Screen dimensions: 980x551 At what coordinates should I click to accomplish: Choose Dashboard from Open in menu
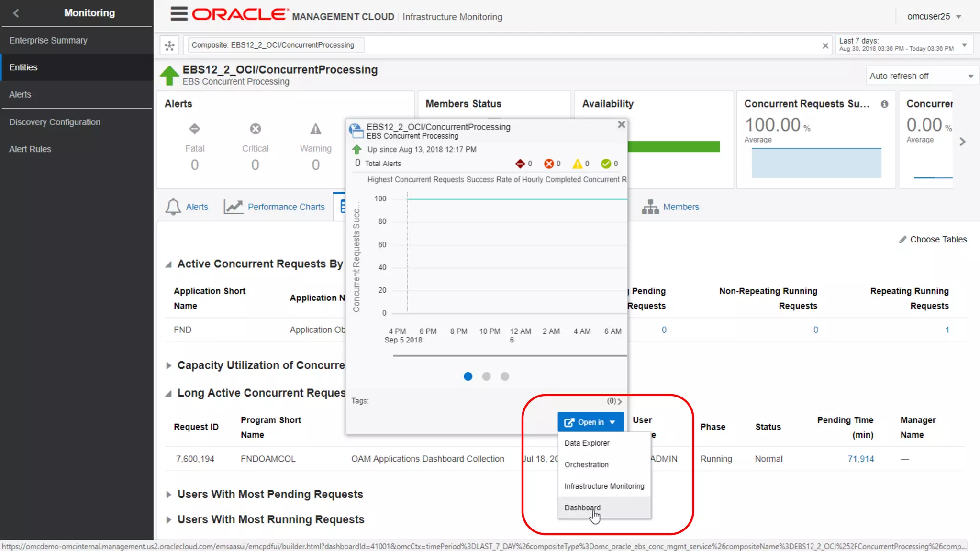point(604,508)
